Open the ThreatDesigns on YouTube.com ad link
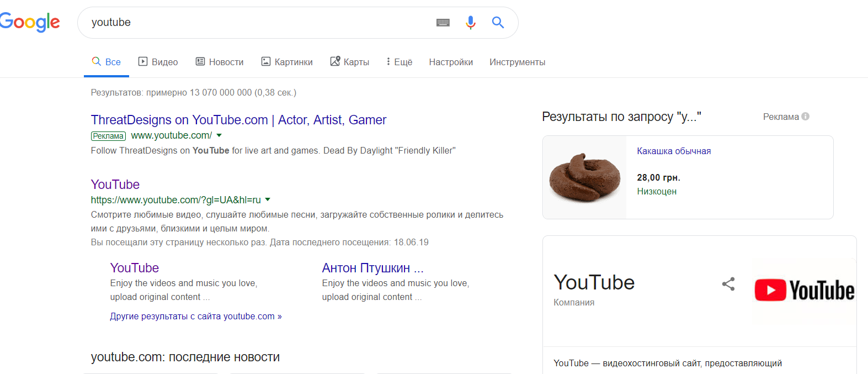 pos(238,120)
